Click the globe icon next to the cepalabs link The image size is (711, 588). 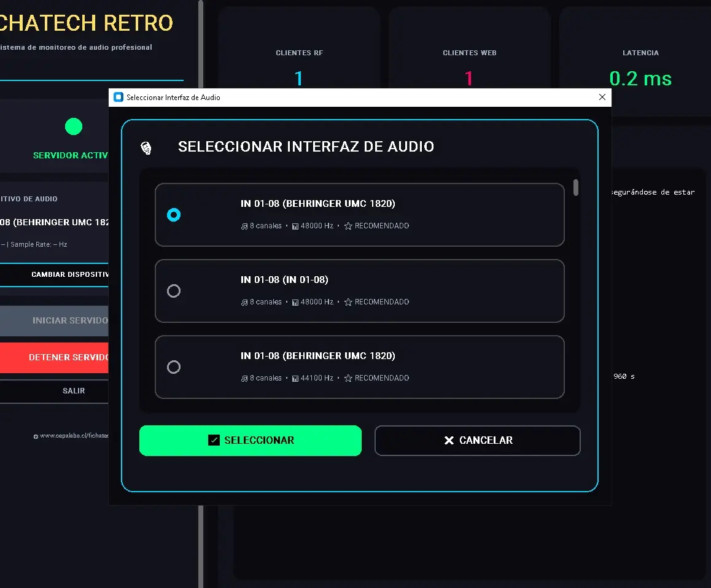(x=35, y=436)
